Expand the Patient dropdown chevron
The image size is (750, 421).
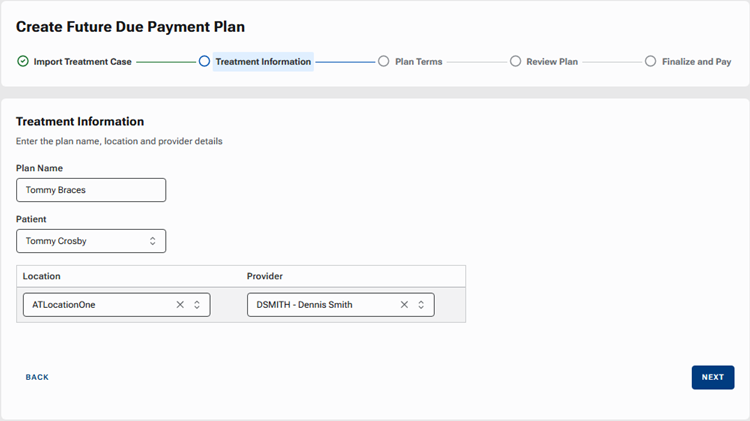click(153, 241)
